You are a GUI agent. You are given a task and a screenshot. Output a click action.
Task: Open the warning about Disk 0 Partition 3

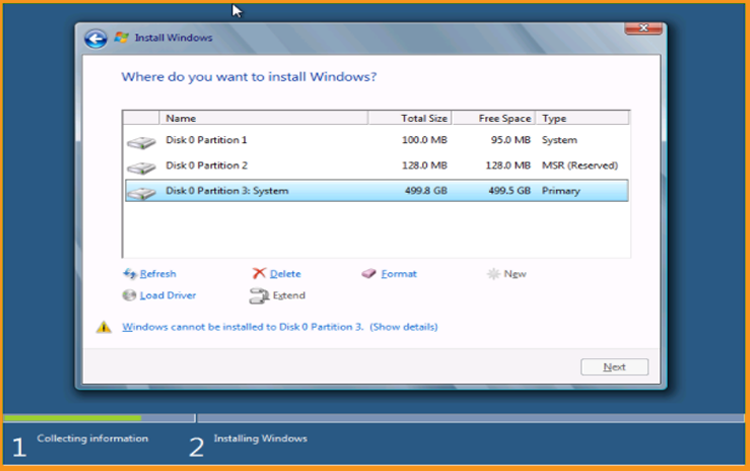click(x=280, y=327)
